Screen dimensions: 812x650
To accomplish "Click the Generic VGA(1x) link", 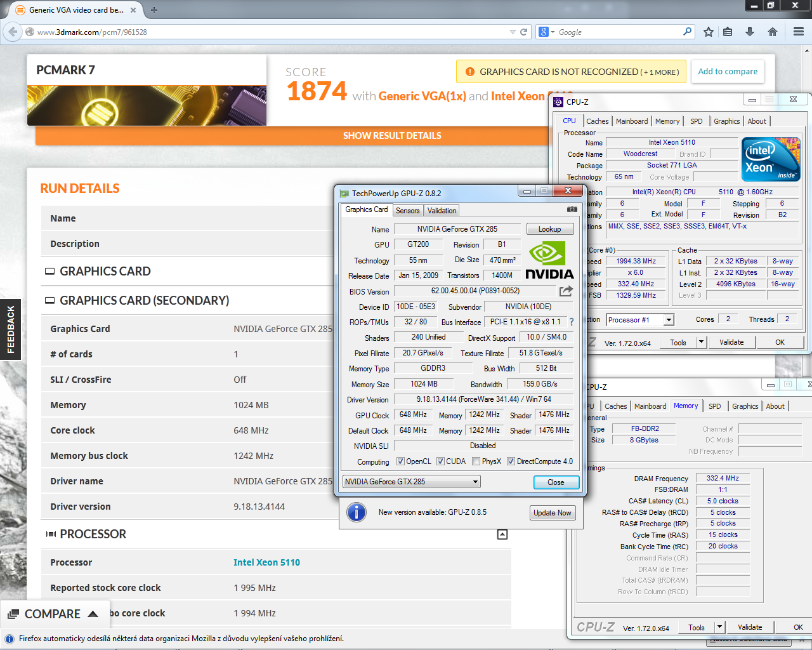I will click(422, 96).
